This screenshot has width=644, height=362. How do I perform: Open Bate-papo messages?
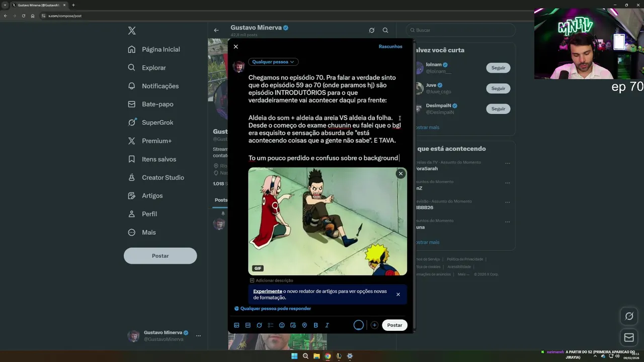pyautogui.click(x=150, y=104)
